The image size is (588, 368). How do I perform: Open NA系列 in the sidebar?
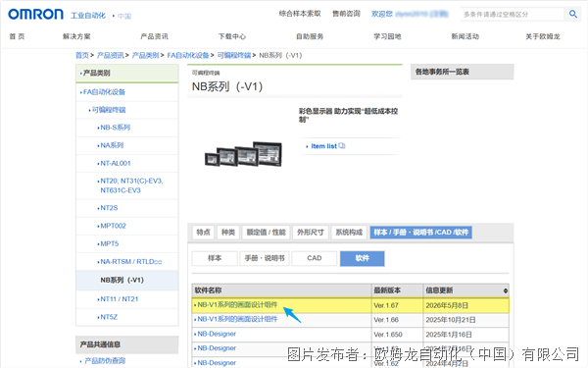[x=112, y=145]
